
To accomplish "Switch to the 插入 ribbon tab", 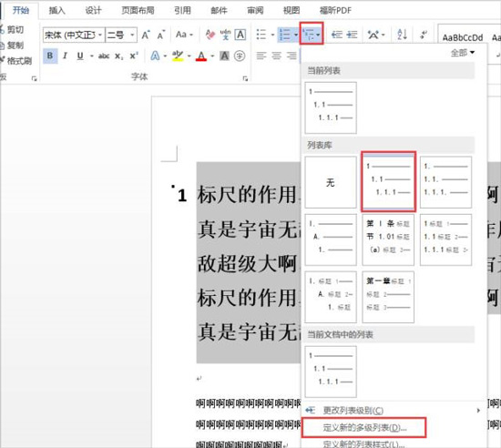I will click(56, 11).
